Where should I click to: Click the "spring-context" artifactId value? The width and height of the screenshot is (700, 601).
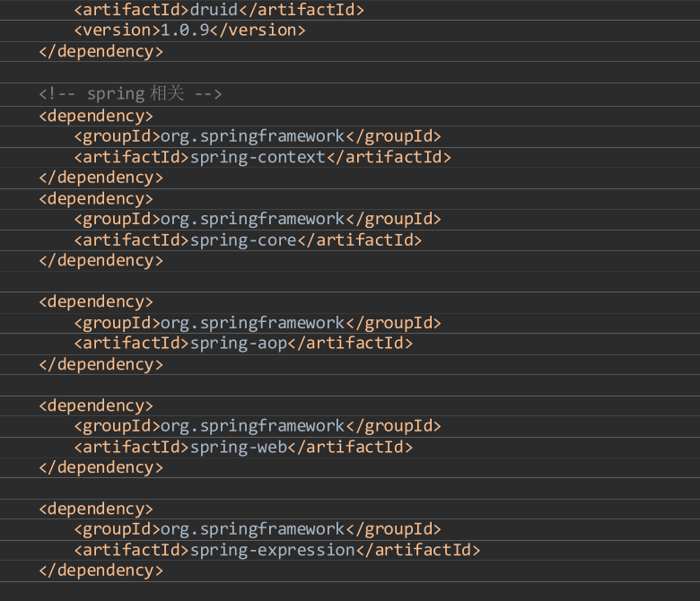[x=258, y=157]
